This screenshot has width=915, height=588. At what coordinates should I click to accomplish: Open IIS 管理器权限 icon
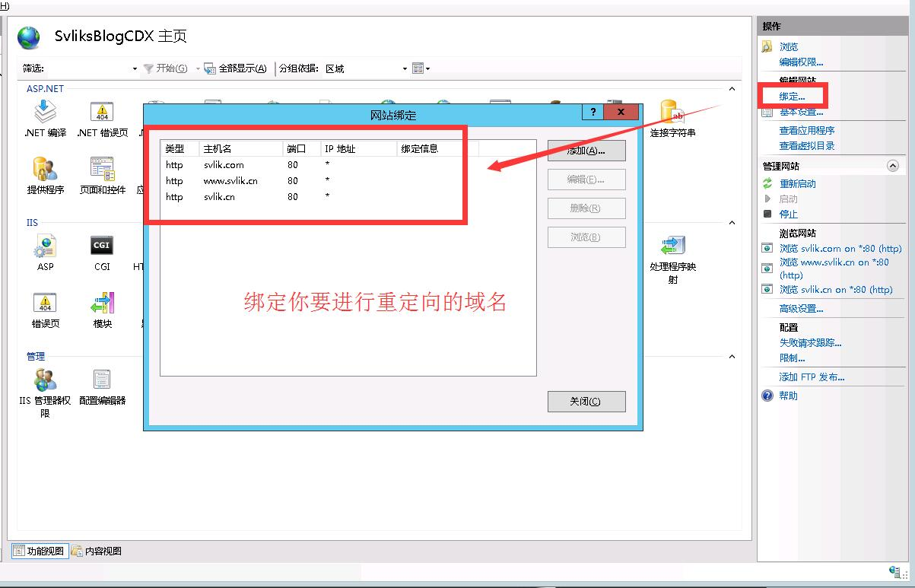[x=46, y=384]
